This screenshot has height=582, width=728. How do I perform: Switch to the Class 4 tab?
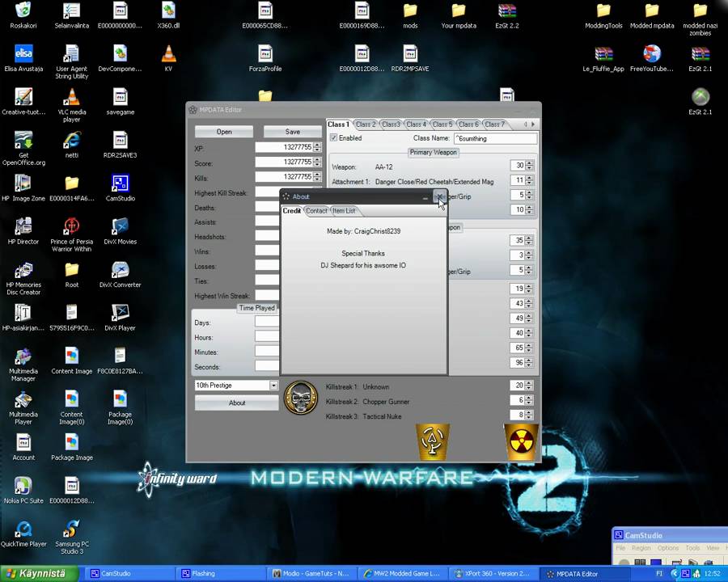[x=416, y=124]
